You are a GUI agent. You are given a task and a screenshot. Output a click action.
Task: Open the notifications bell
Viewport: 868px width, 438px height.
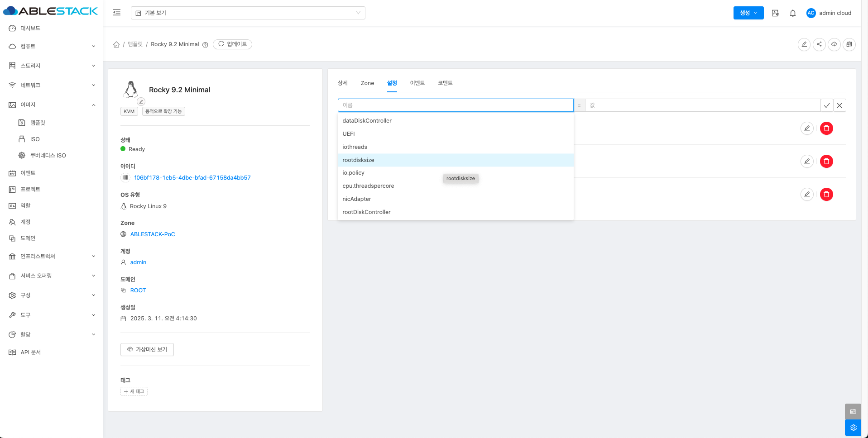792,13
